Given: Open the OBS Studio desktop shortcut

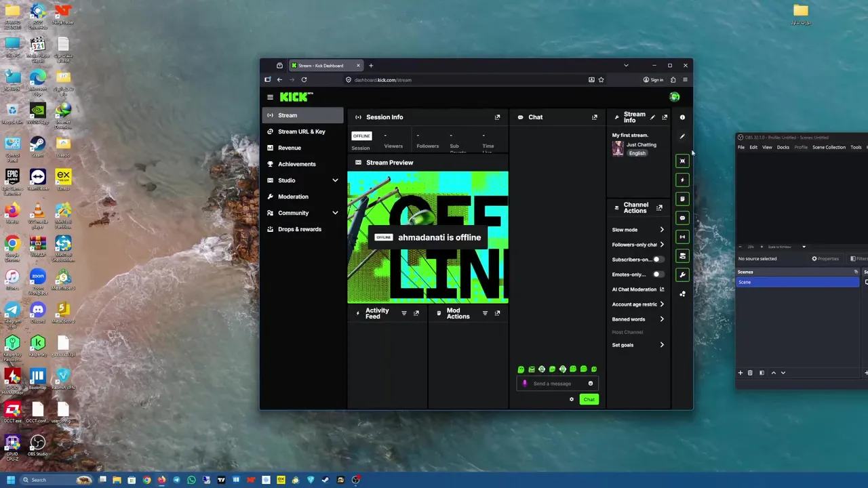Looking at the screenshot, I should click(x=37, y=446).
